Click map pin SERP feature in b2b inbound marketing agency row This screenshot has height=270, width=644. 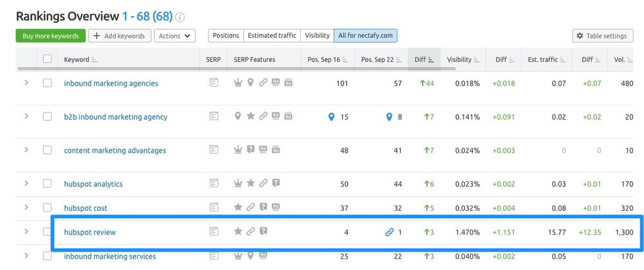click(x=238, y=116)
